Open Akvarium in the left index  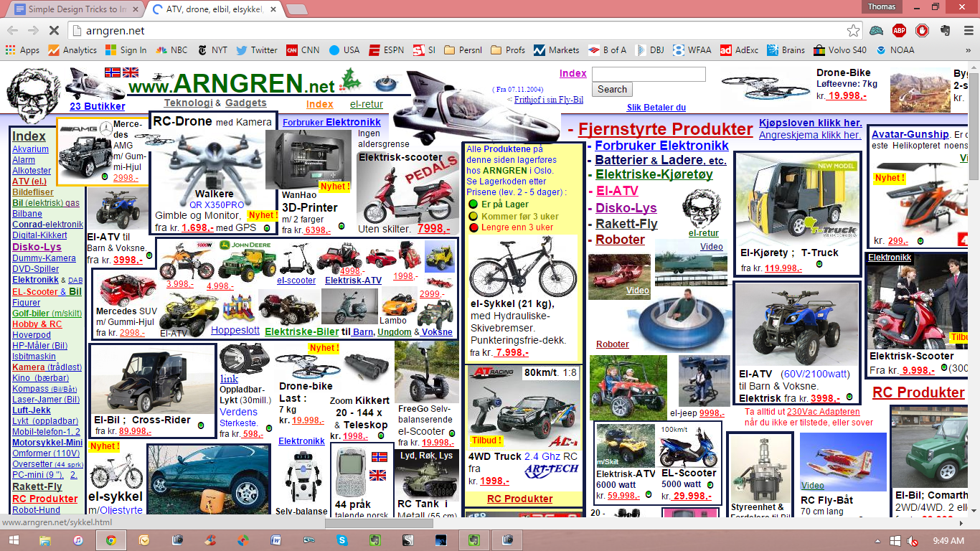click(x=30, y=149)
